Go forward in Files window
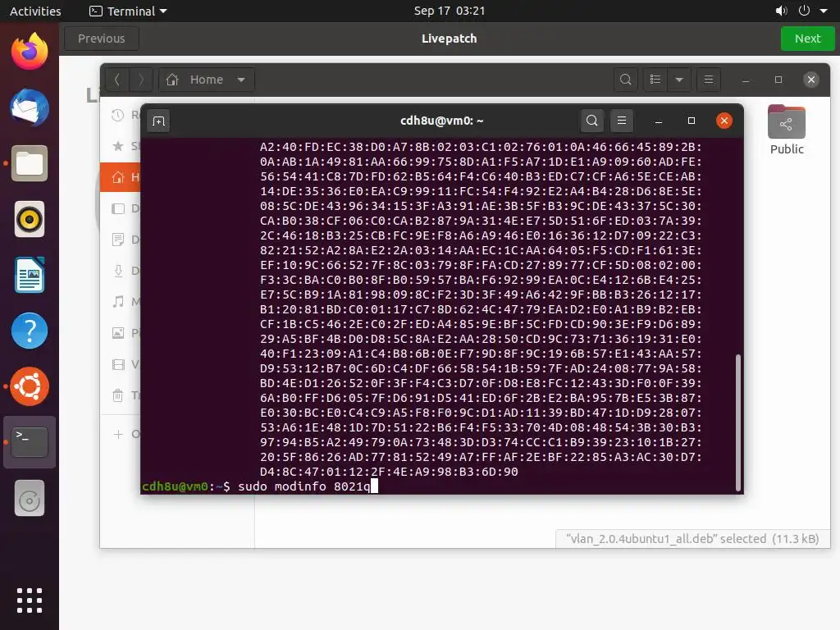Screen dimensions: 840x630 click(141, 80)
